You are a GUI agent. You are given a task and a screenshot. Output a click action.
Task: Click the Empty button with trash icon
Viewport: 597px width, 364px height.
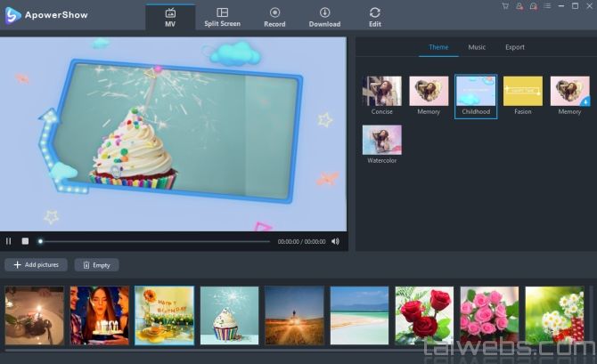[96, 265]
